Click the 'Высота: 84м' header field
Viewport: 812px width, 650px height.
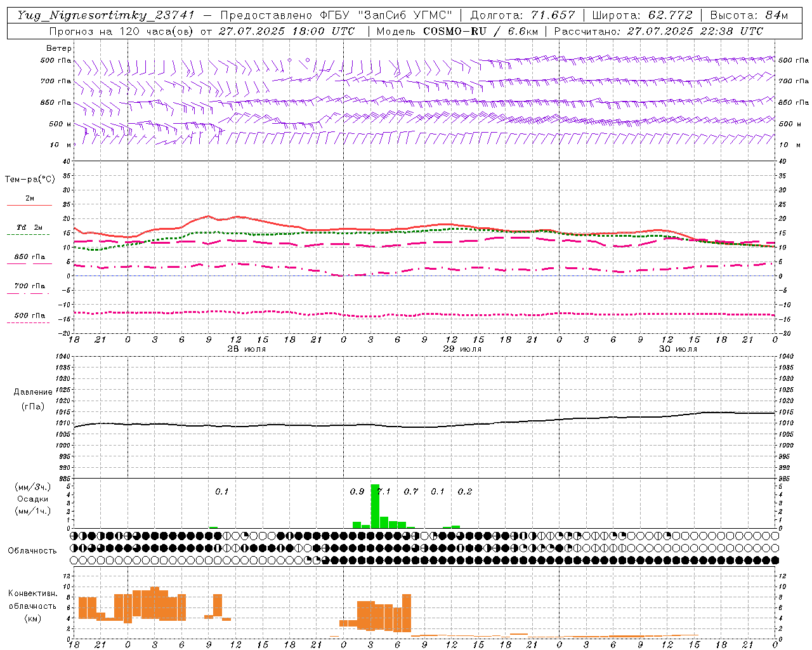(749, 15)
